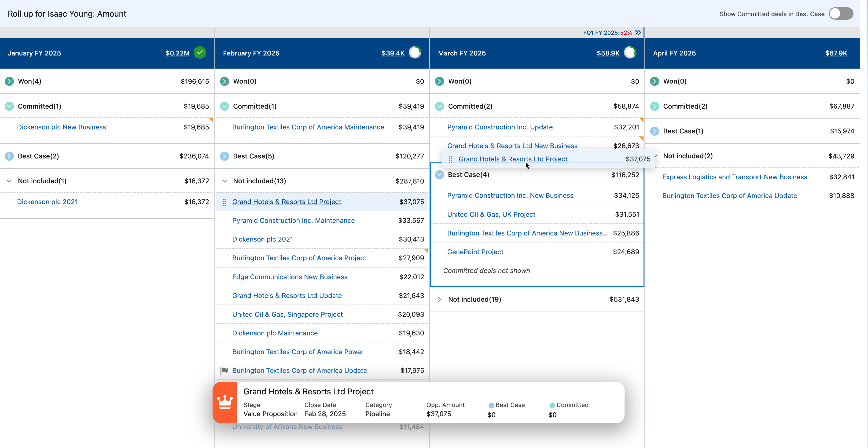Open Dickenson plc New Business opportunity
The image size is (868, 448).
click(61, 127)
